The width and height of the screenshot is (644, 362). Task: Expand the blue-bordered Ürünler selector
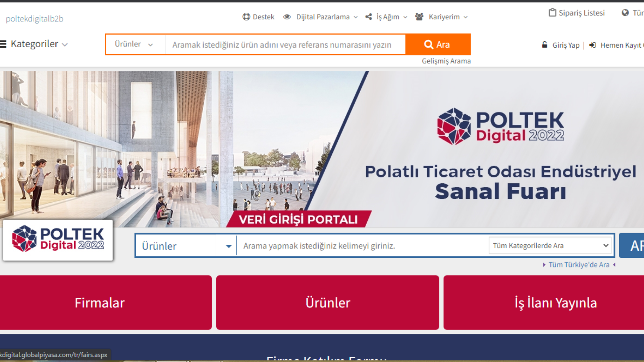(186, 246)
